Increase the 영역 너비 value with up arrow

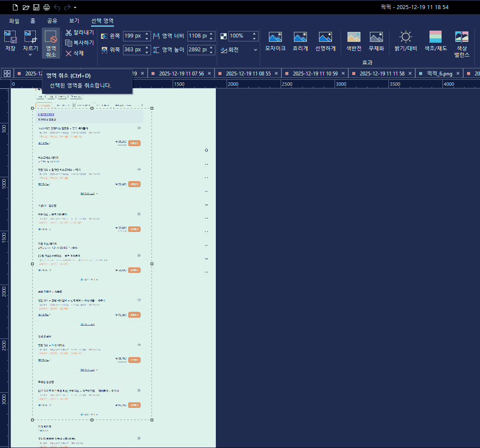click(211, 34)
